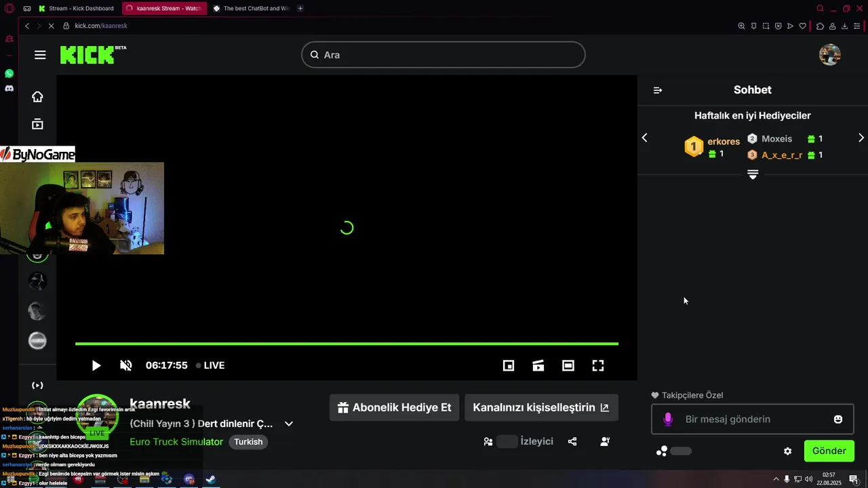Go back to previous page

(x=27, y=26)
